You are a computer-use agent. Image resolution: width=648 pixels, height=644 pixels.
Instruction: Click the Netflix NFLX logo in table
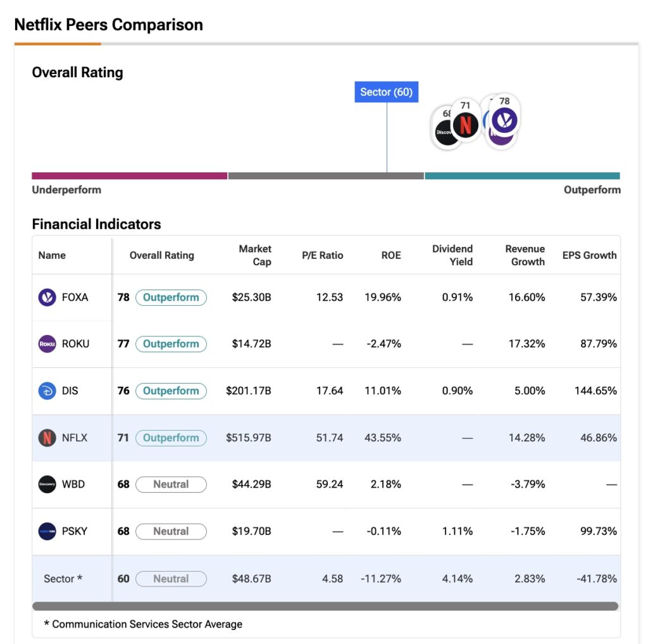[x=47, y=438]
